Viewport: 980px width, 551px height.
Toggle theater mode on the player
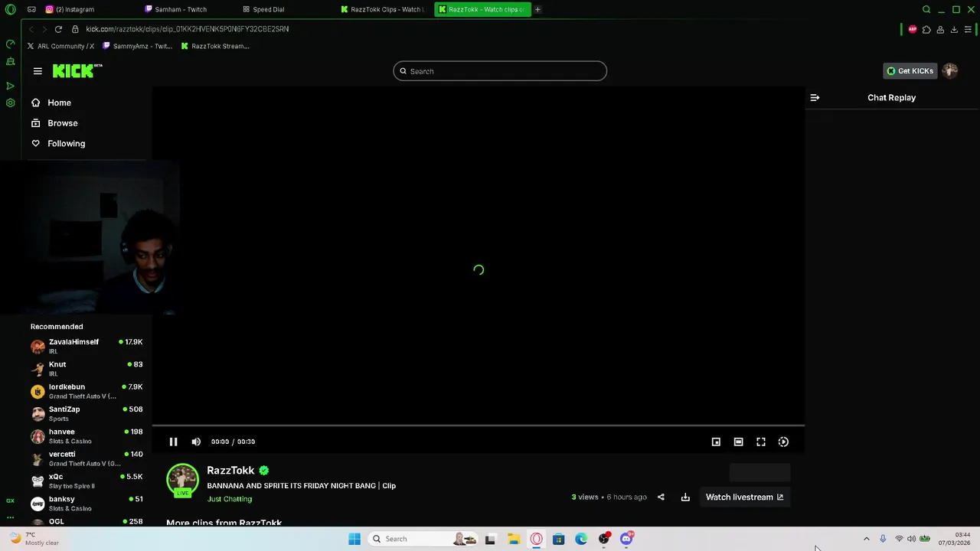738,442
